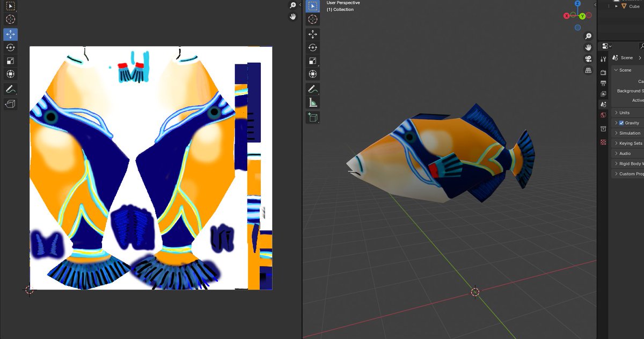The width and height of the screenshot is (644, 339).
Task: Snap view to the green Y axis
Action: click(x=582, y=16)
